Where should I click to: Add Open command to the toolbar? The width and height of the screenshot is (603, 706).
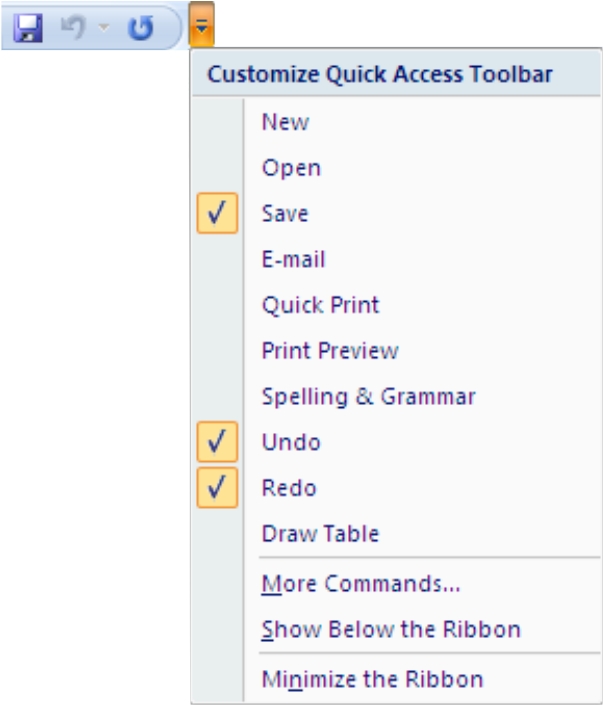(291, 168)
